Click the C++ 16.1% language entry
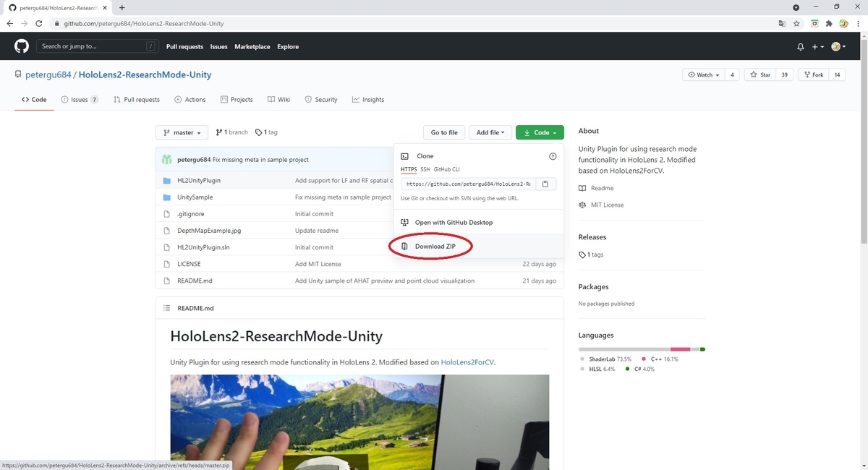 click(x=660, y=359)
